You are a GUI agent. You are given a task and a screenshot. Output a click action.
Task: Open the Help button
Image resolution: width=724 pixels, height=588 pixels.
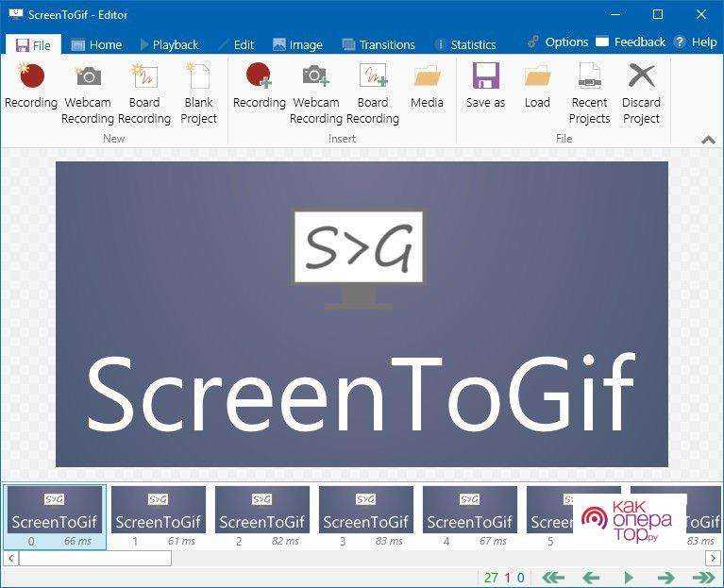coord(696,42)
